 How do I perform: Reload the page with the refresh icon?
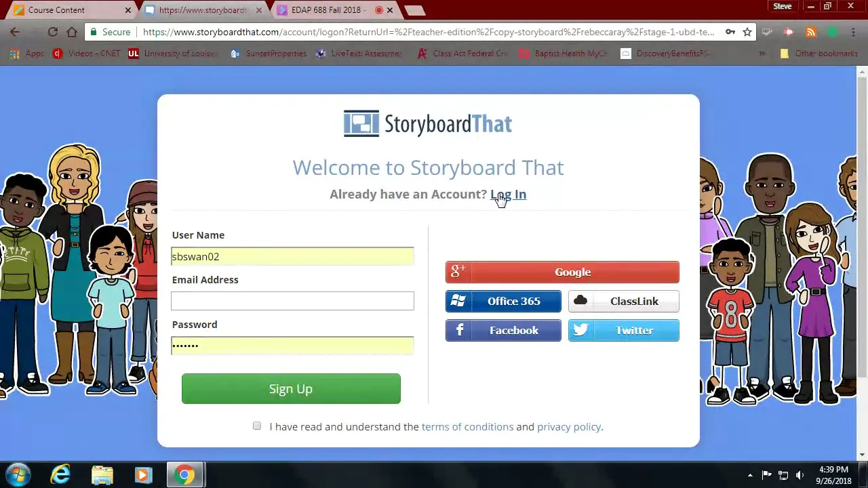pyautogui.click(x=52, y=32)
